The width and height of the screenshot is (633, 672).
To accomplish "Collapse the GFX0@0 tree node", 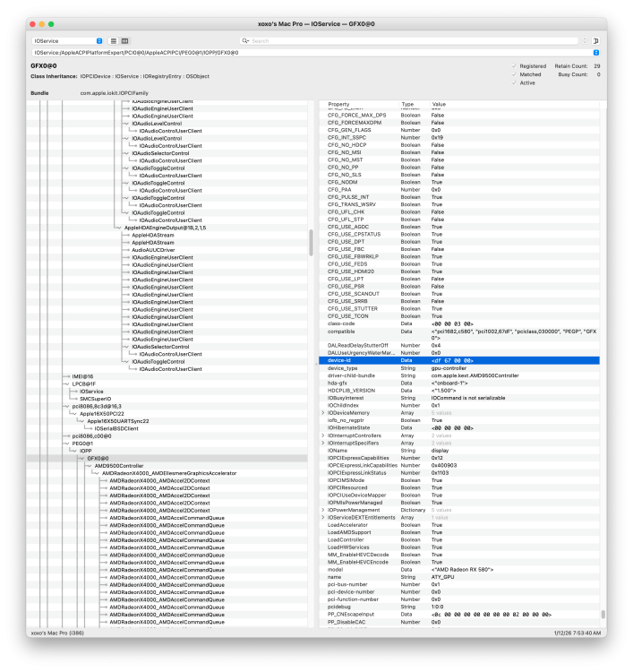I will 81,459.
